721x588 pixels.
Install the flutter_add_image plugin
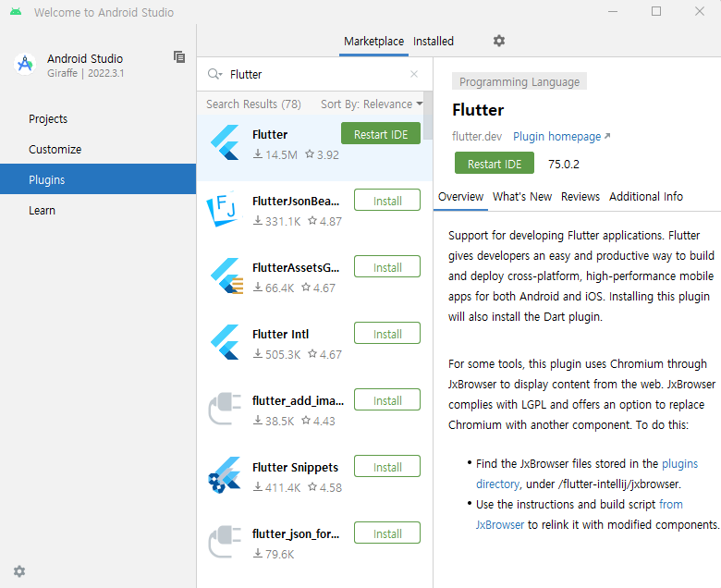[x=387, y=400]
